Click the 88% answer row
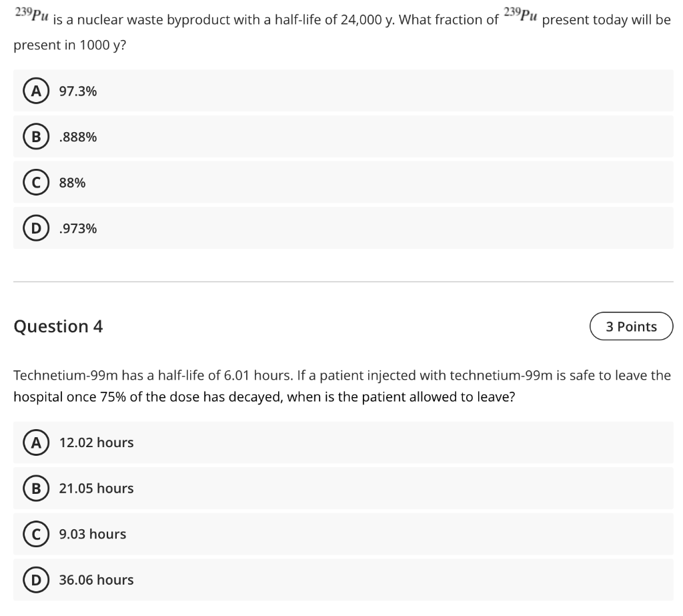 pyautogui.click(x=344, y=182)
